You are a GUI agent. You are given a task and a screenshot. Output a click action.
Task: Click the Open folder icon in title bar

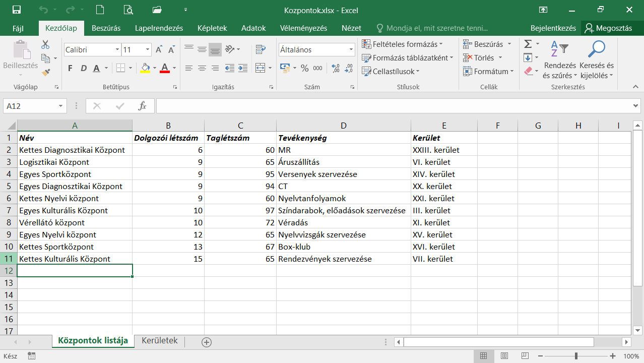[x=157, y=9]
